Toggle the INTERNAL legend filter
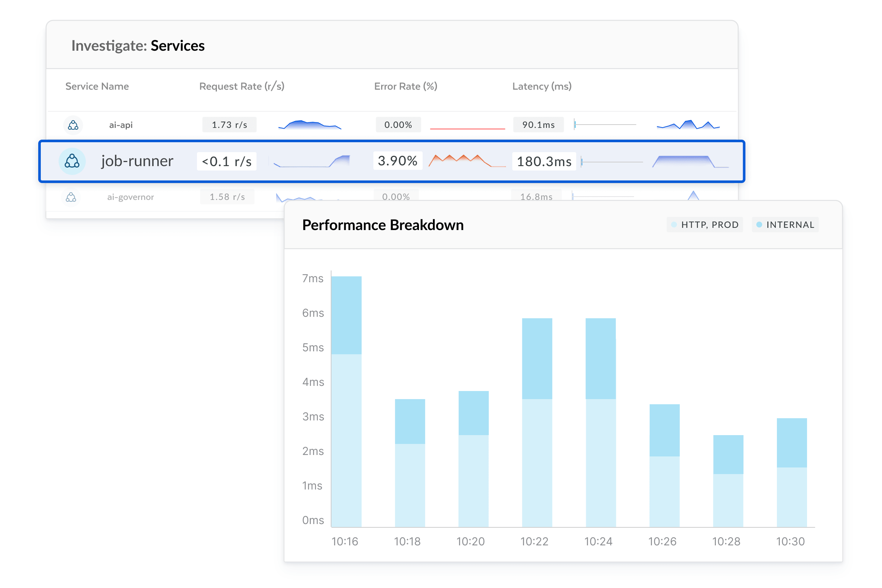This screenshot has width=882, height=588. coord(785,225)
